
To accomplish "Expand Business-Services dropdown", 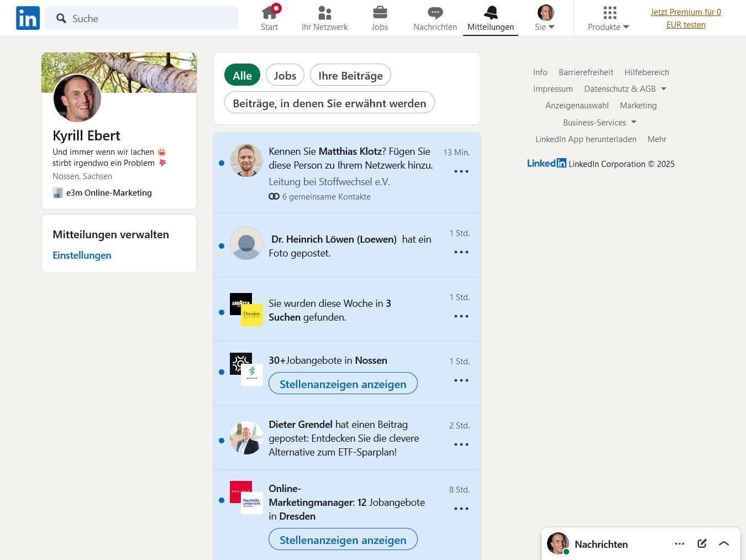I will coord(600,123).
